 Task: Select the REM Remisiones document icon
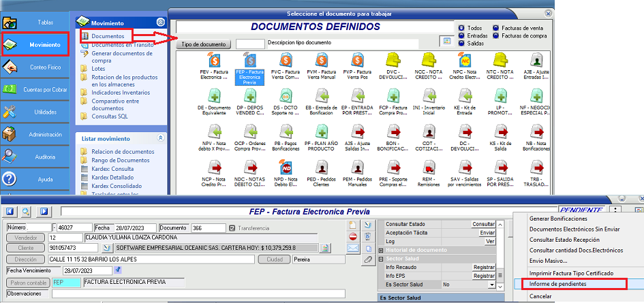429,167
